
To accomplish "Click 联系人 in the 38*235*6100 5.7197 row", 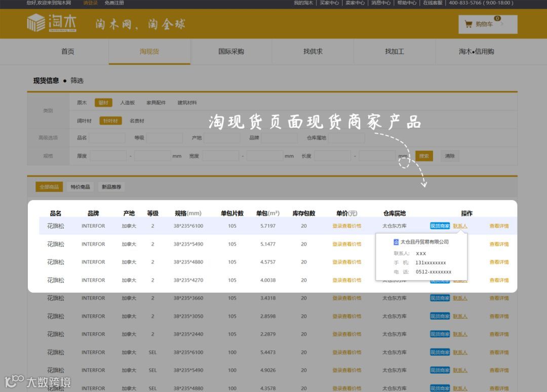I will 460,226.
